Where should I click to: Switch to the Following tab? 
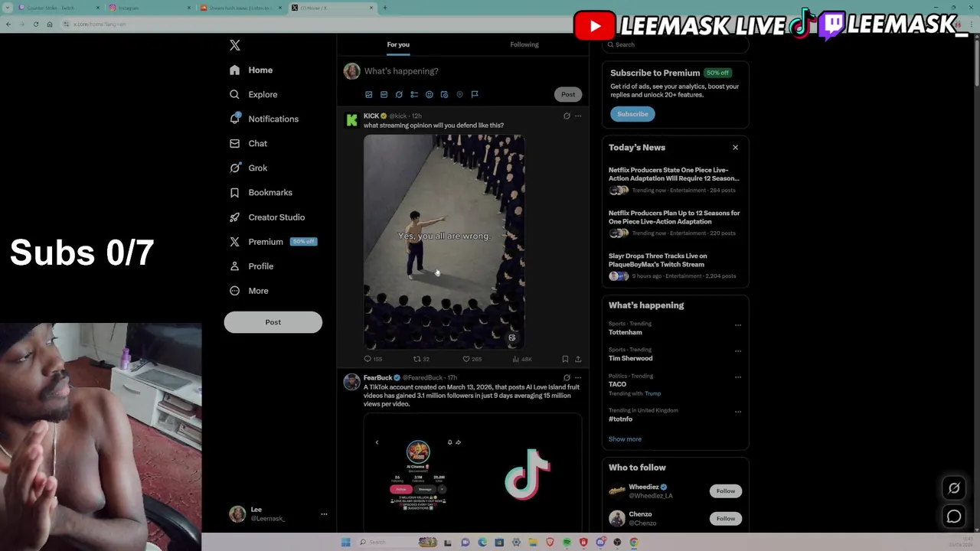click(x=524, y=44)
